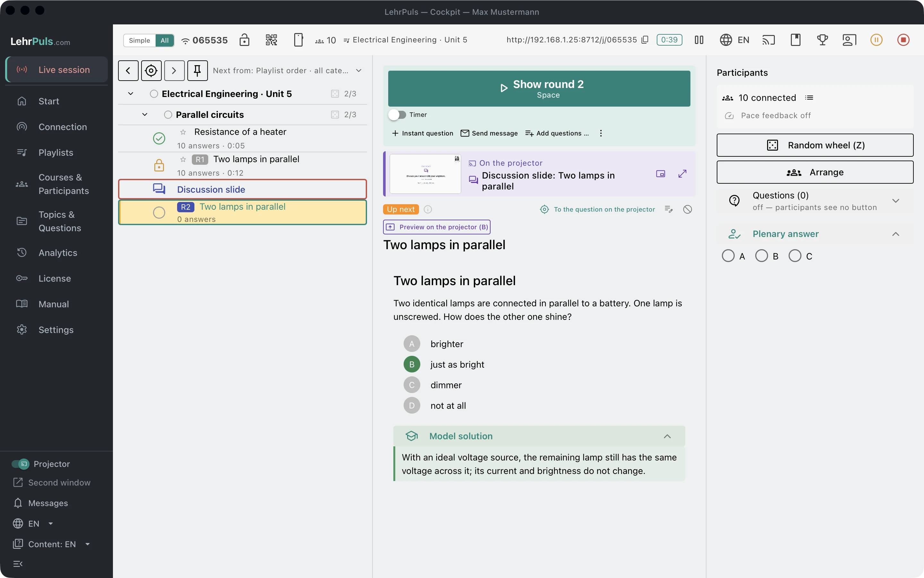924x578 pixels.
Task: Select plenary answer C radio button
Action: [795, 256]
